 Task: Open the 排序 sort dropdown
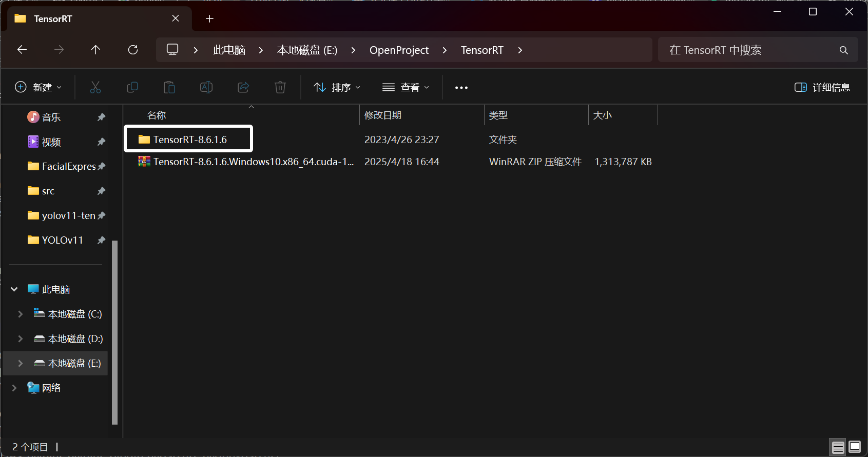pos(337,87)
